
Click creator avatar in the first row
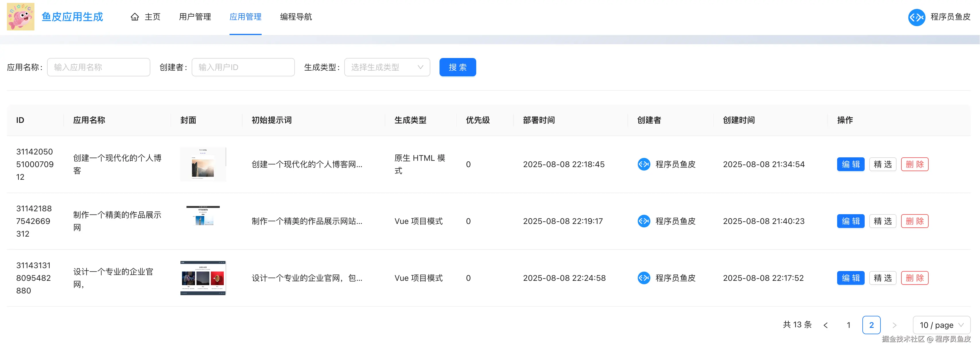coord(644,165)
